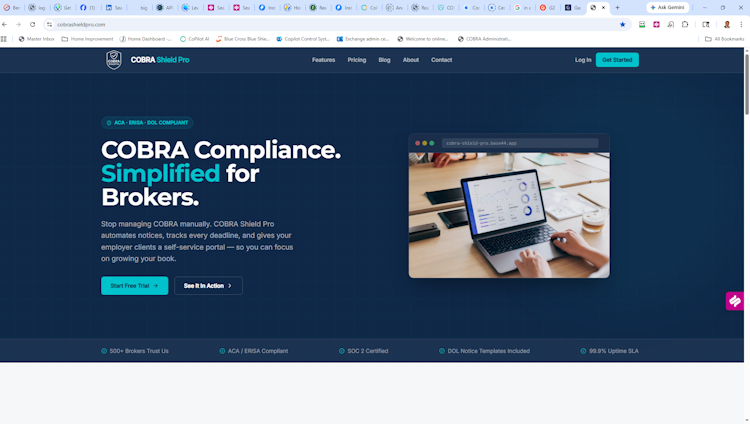
Task: Switch to the 'API' tab
Action: pos(165,8)
